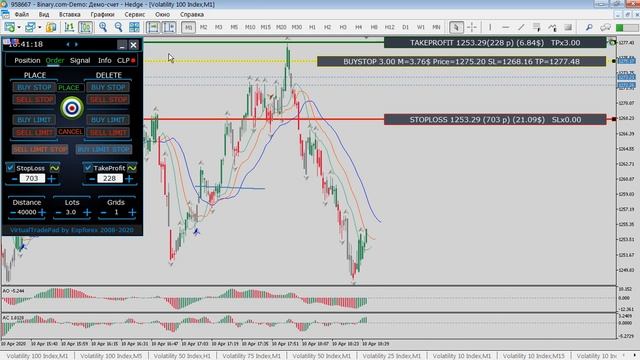
Task: Open the dropdown arrow beside Profiles
Action: (x=40, y=28)
